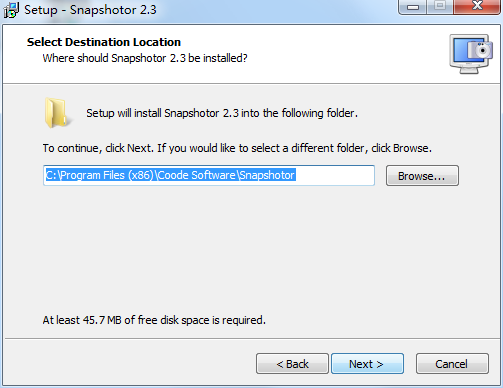Click the 'Select Destination Location' heading
Viewport: 503px width, 388px height.
104,42
